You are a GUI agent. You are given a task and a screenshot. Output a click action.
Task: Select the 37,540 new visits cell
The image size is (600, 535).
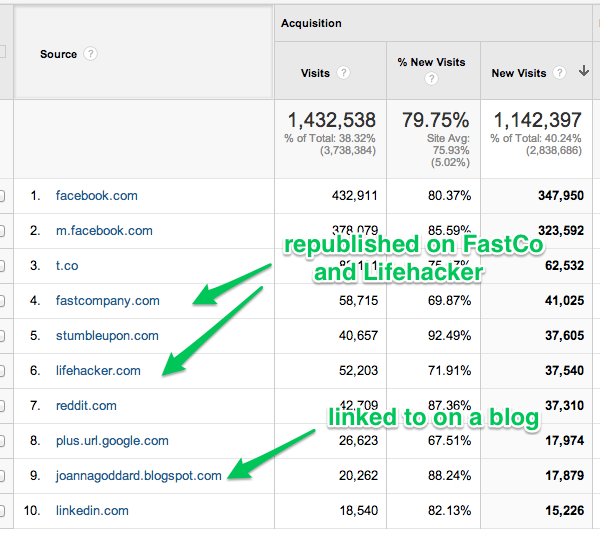(564, 371)
